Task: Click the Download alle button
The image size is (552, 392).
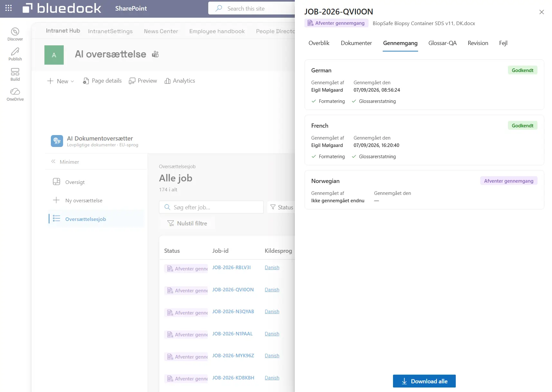Action: coord(424,381)
